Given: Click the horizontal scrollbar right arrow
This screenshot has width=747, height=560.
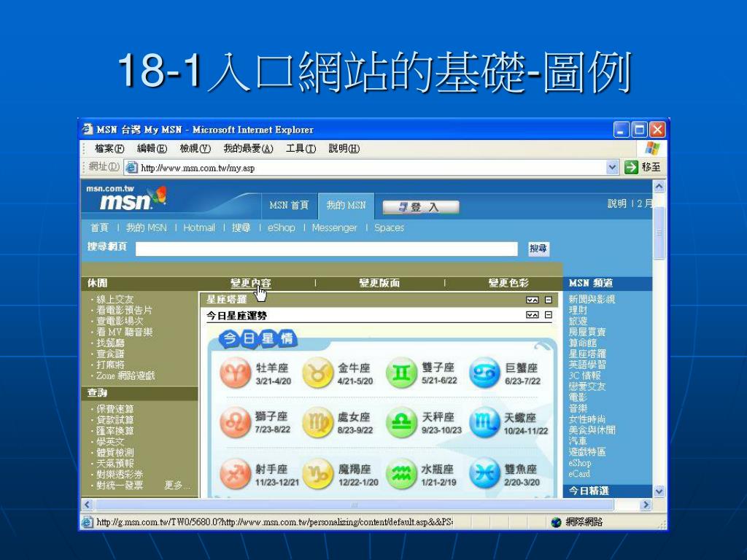Looking at the screenshot, I should click(x=646, y=505).
